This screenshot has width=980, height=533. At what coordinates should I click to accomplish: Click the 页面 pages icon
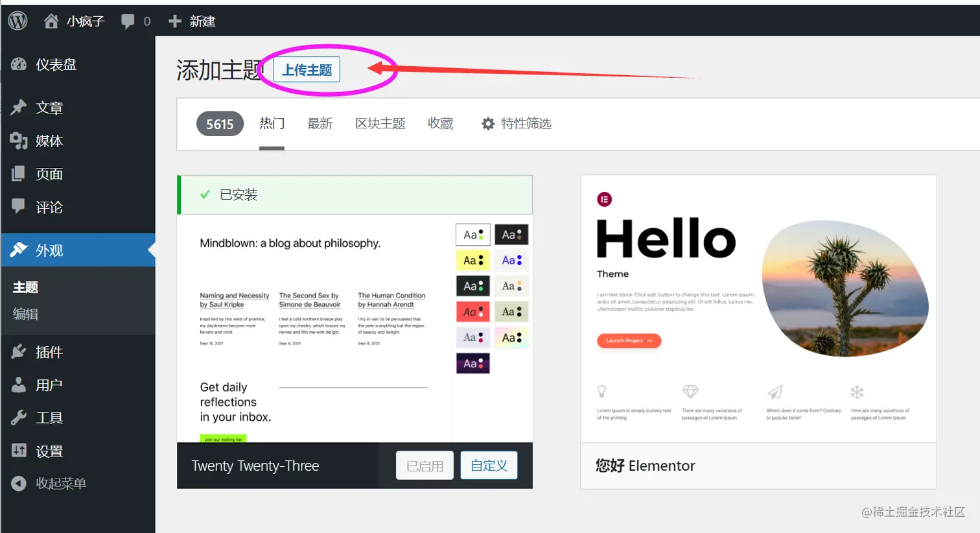19,173
